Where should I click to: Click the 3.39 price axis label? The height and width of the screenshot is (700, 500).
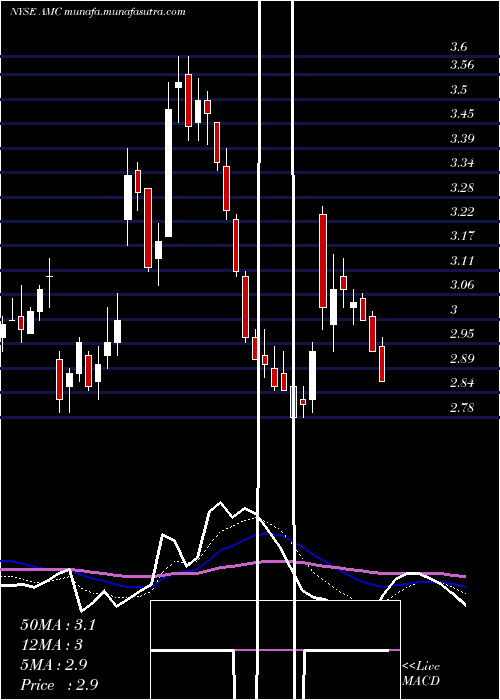tap(462, 138)
